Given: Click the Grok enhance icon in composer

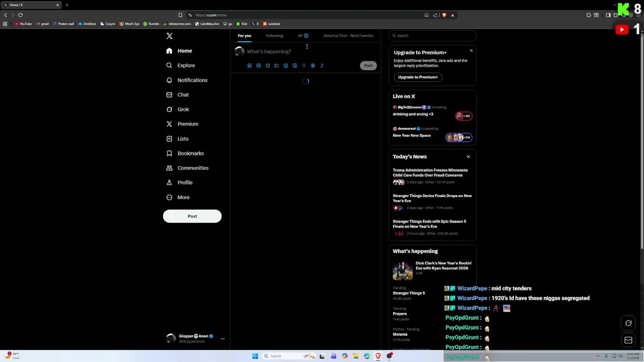Looking at the screenshot, I should coord(268,65).
